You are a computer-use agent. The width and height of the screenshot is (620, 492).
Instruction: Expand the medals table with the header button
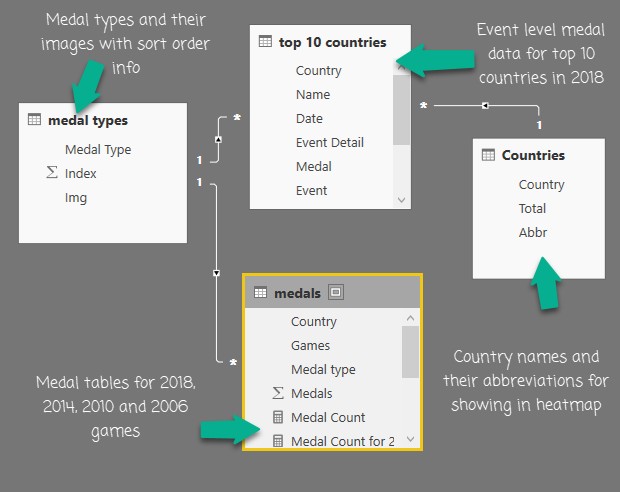coord(336,293)
